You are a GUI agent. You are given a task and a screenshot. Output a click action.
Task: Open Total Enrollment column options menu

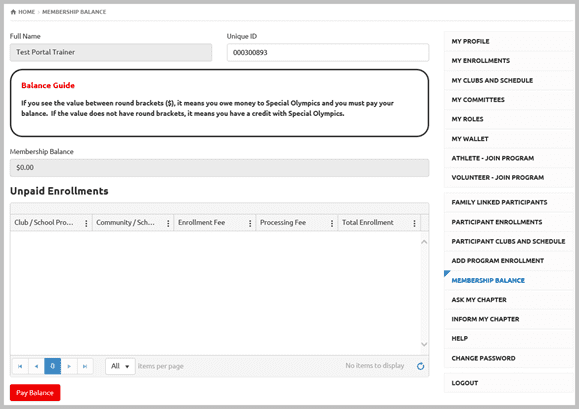tap(414, 223)
